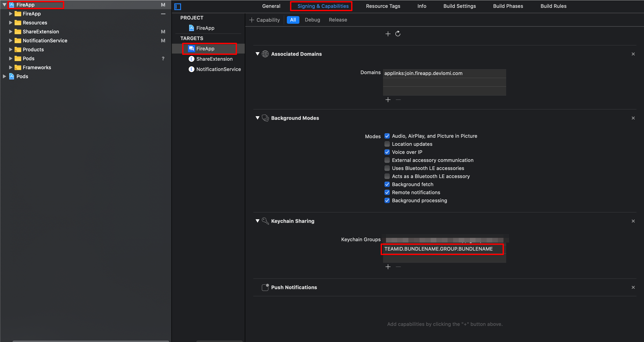
Task: Remove the Associated Domains capability
Action: point(633,54)
